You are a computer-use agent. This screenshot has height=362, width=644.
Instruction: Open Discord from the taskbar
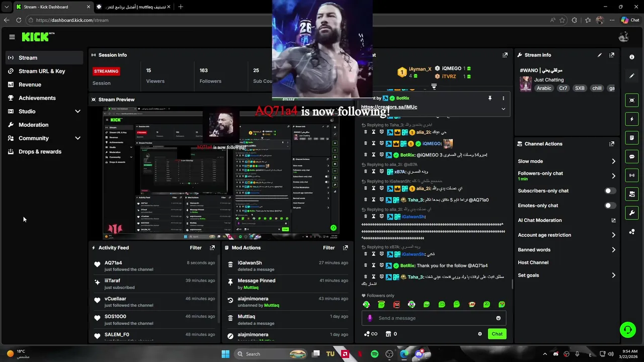419,354
